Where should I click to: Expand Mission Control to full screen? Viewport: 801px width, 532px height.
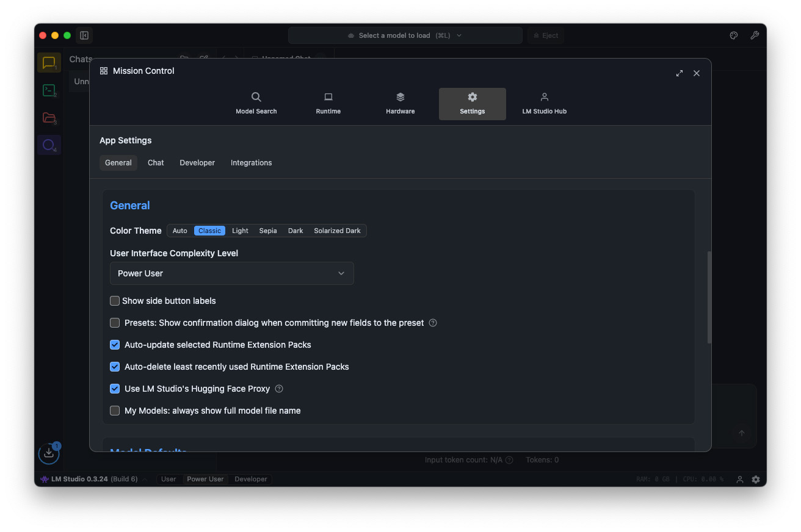(680, 73)
